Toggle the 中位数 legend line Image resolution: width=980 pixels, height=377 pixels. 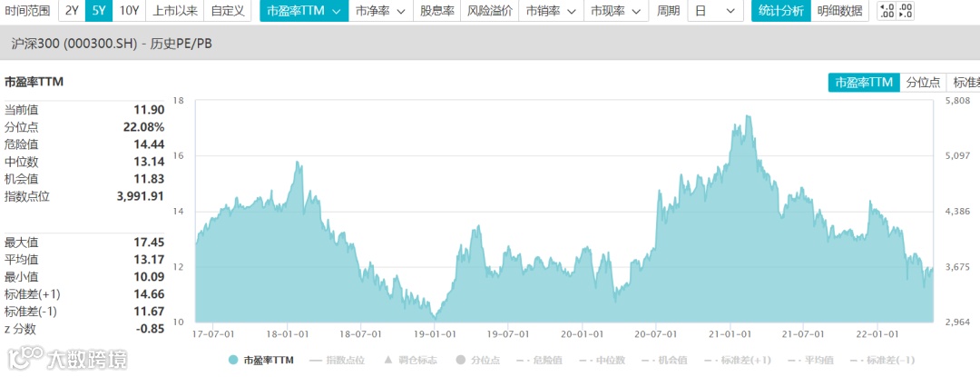(x=602, y=360)
